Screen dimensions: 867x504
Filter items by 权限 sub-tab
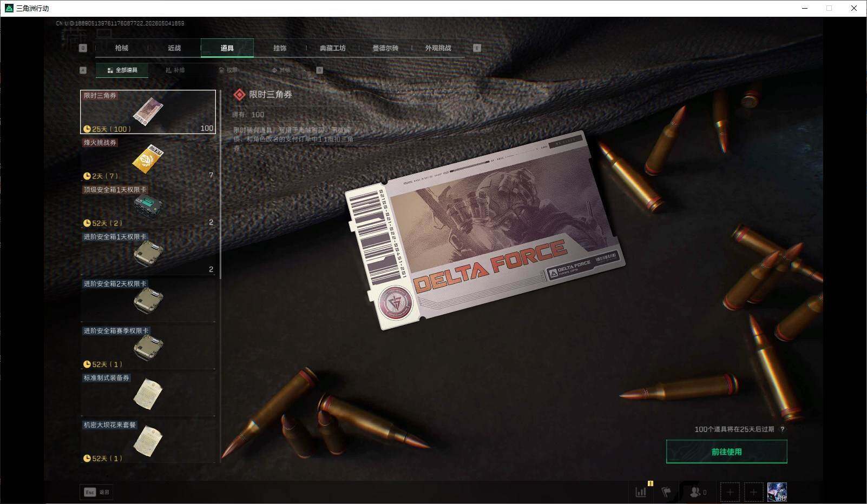pyautogui.click(x=228, y=70)
